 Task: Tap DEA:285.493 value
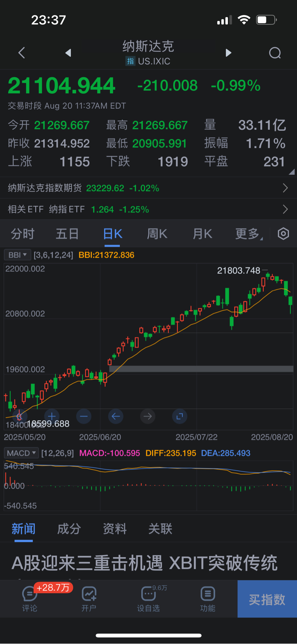[226, 453]
